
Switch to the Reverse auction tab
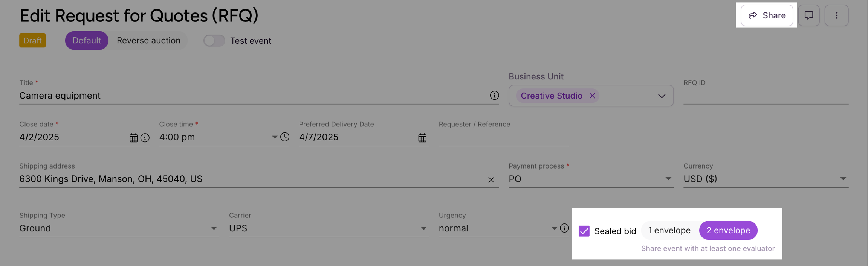point(148,41)
